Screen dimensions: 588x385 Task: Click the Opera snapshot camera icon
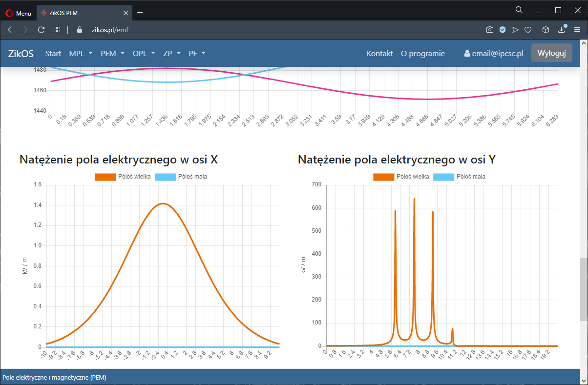[x=489, y=30]
